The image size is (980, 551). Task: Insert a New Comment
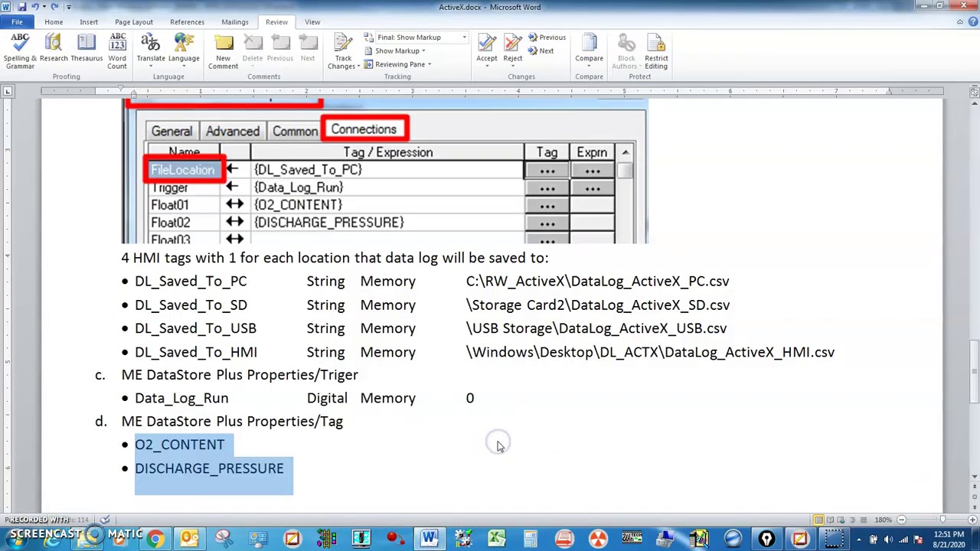[223, 52]
